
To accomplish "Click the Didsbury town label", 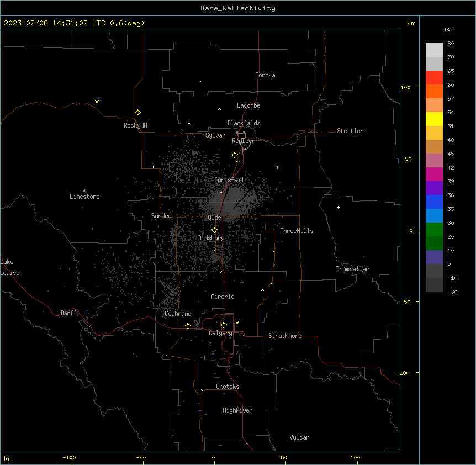I will coord(211,238).
